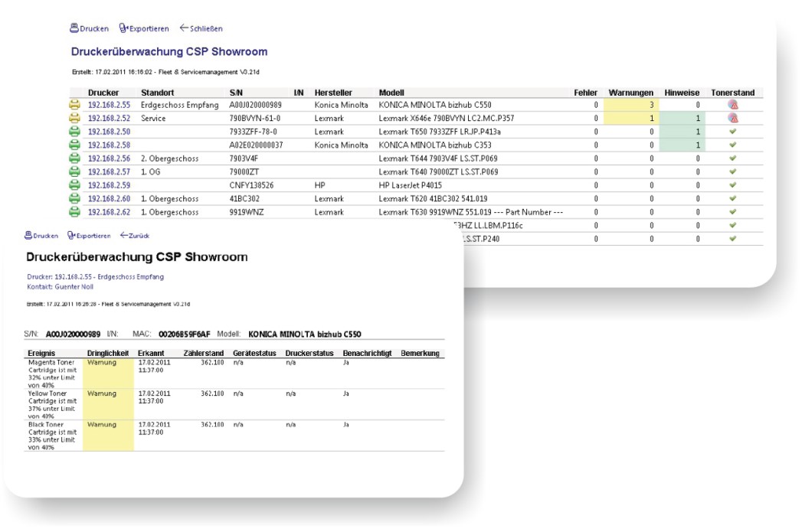Click the Dringlichkeit column header
This screenshot has height=532, width=802.
point(108,354)
